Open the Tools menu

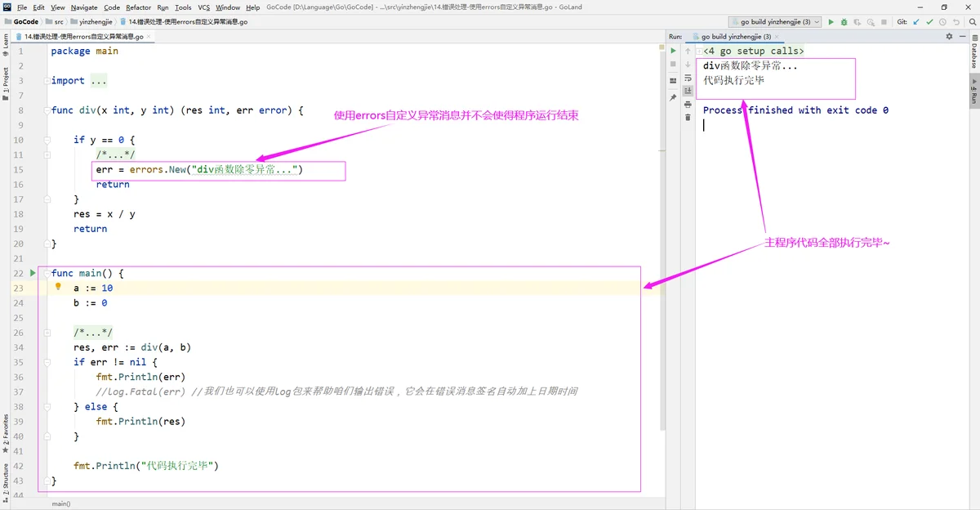pyautogui.click(x=183, y=7)
